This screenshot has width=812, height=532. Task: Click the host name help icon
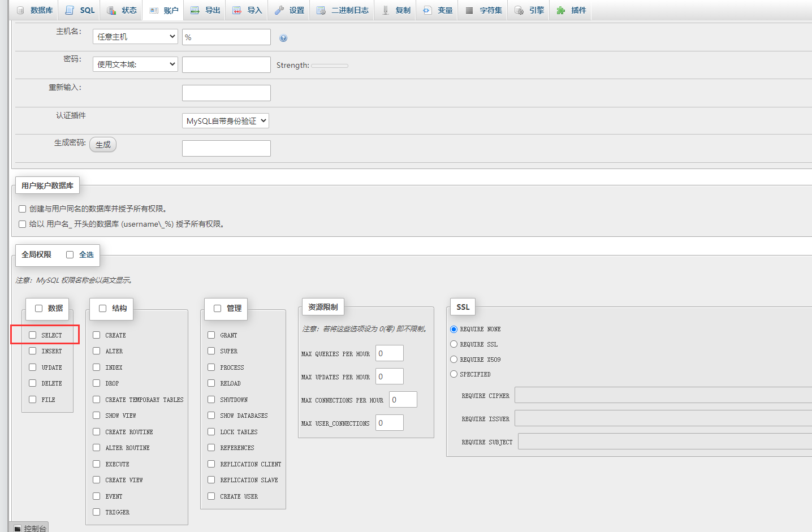[283, 38]
